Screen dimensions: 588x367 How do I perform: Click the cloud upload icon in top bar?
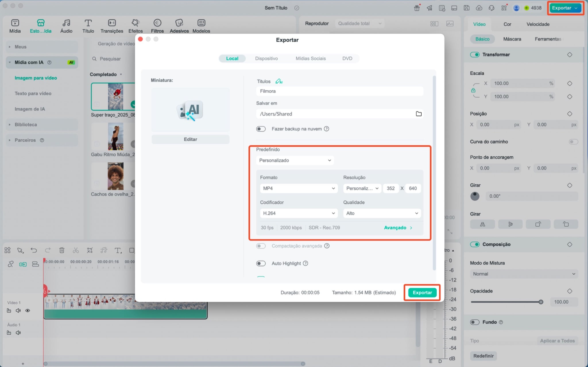coord(479,8)
